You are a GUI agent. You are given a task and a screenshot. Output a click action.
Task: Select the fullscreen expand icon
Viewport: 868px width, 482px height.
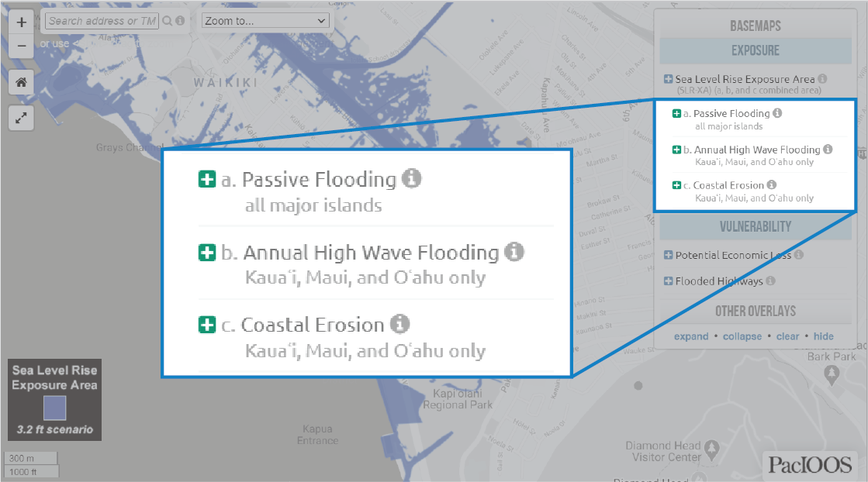21,118
